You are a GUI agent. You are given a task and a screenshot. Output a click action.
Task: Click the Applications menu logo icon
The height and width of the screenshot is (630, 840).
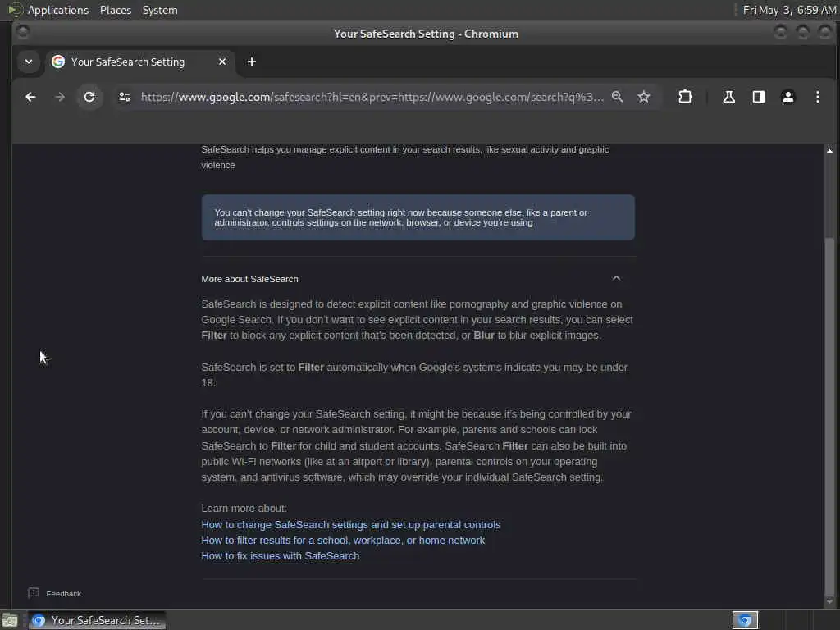(14, 10)
